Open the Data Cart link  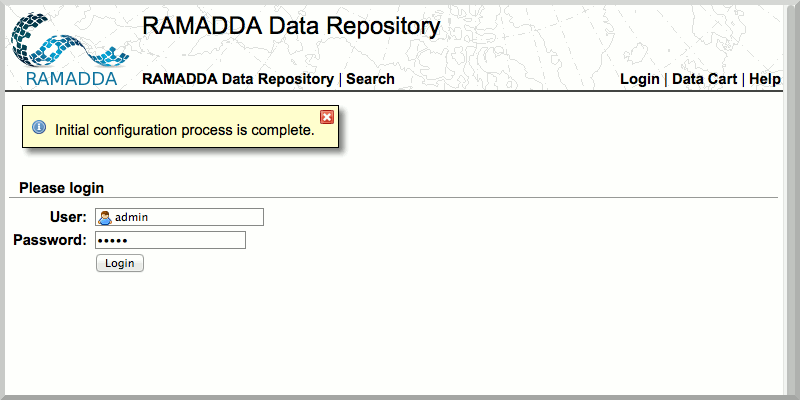704,79
